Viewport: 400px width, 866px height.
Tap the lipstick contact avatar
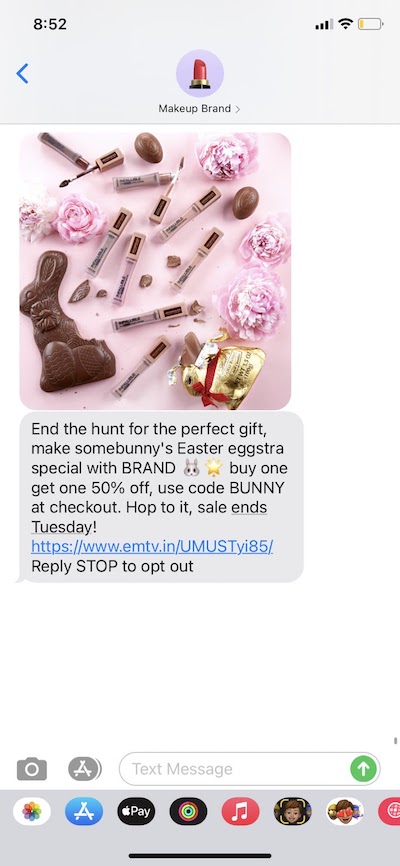199,73
